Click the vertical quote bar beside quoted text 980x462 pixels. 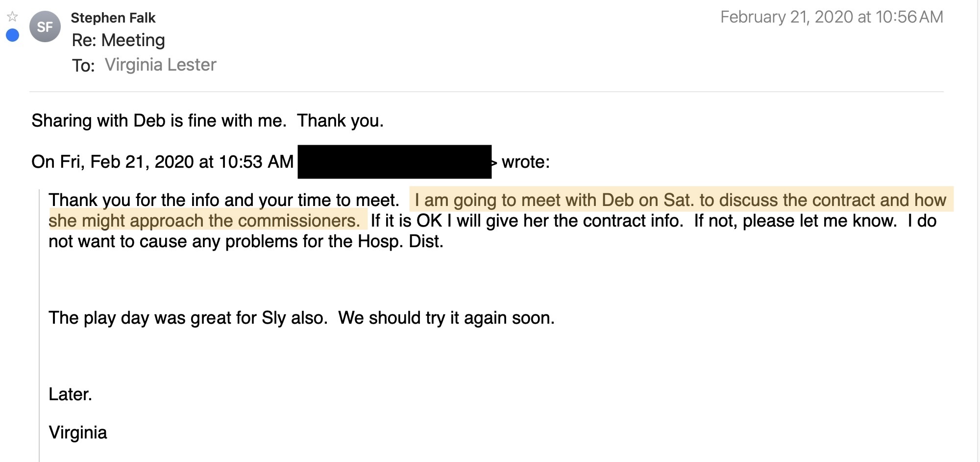point(39,324)
